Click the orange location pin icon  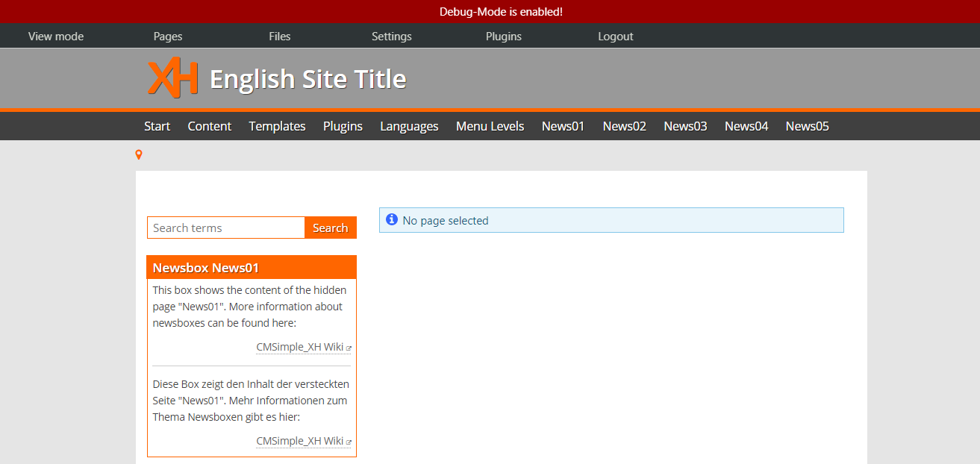pyautogui.click(x=139, y=154)
